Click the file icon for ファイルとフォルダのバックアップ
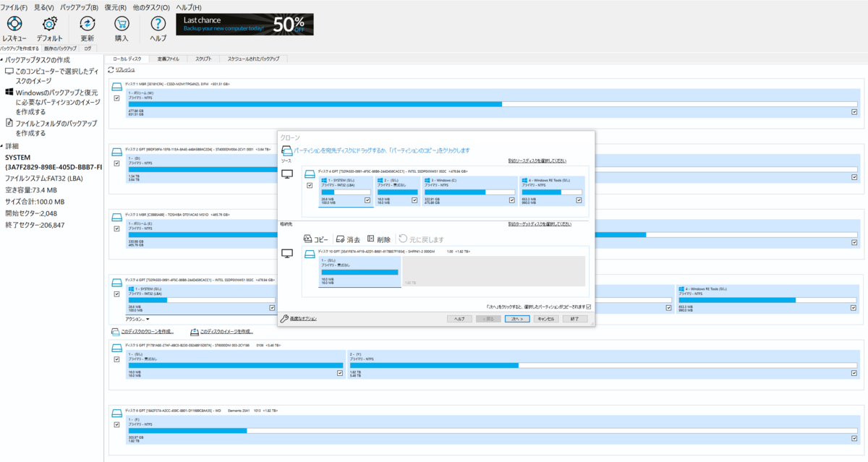This screenshot has height=462, width=868. (x=9, y=124)
